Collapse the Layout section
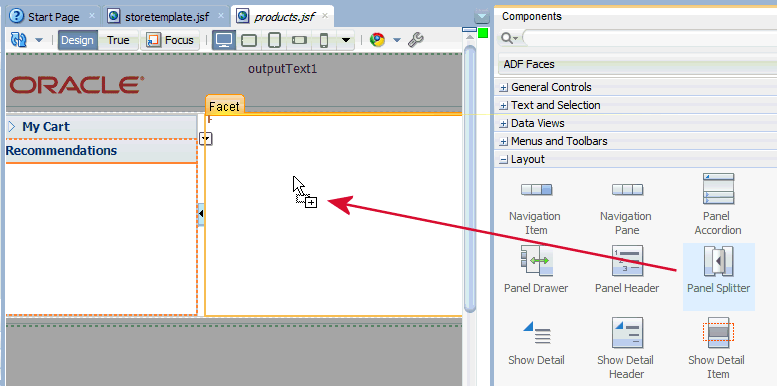Screen dimensions: 777x386 pyautogui.click(x=504, y=160)
